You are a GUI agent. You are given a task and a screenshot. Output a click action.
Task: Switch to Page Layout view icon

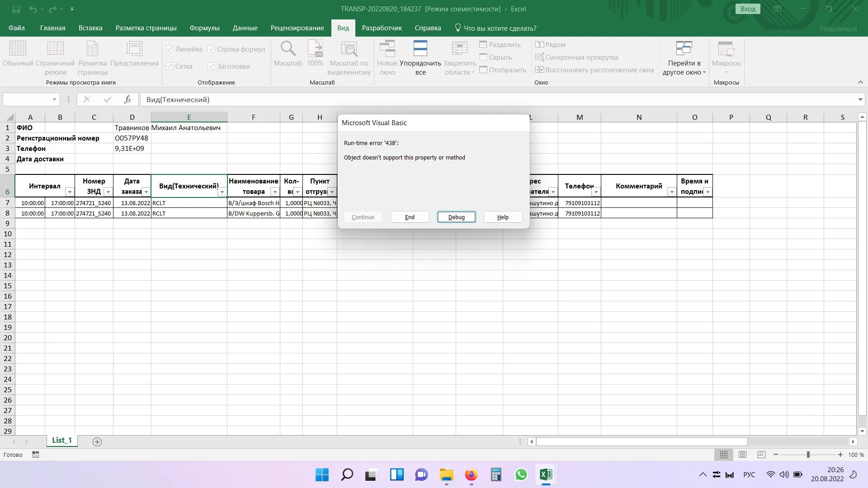coord(92,49)
